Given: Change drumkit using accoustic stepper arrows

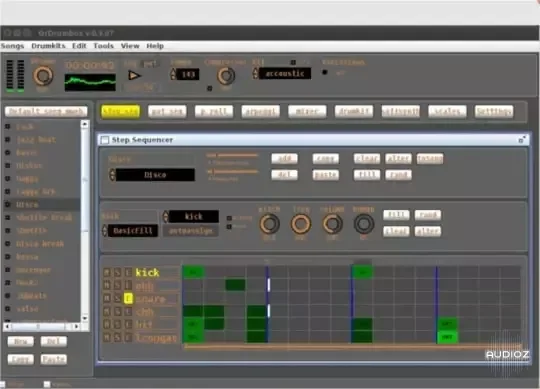Looking at the screenshot, I should pyautogui.click(x=255, y=73).
